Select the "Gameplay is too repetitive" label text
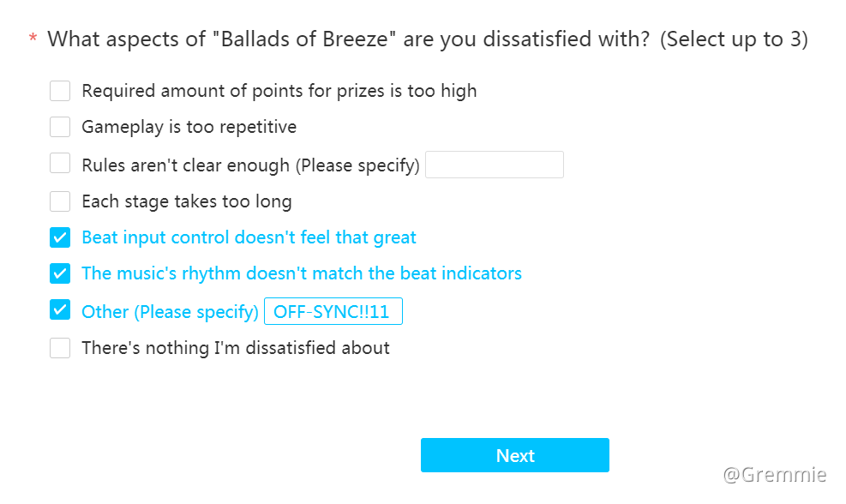 188,126
